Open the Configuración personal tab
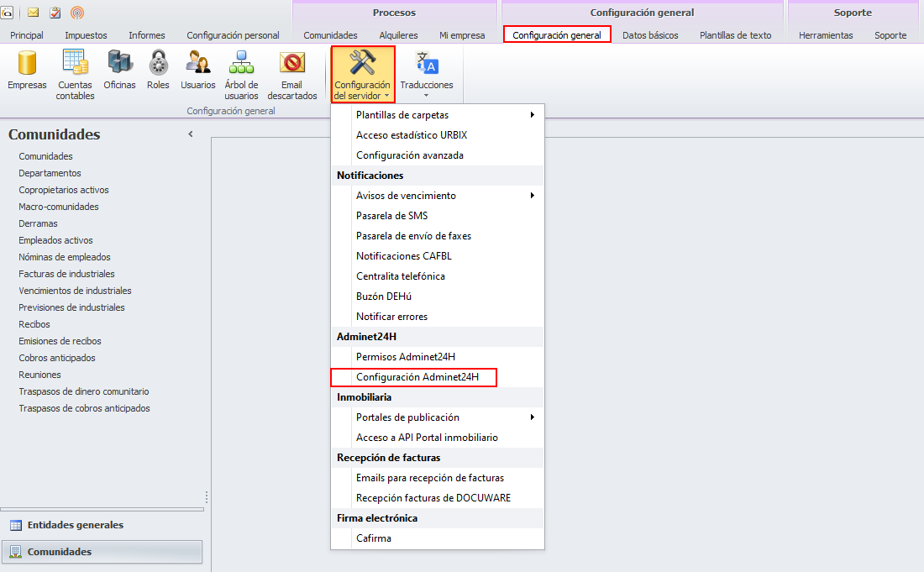924x572 pixels. (233, 35)
